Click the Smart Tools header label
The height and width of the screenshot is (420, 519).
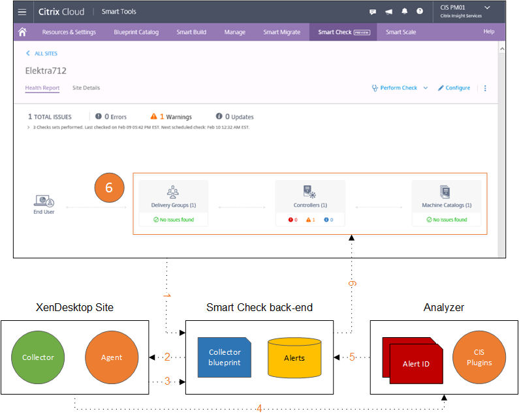tap(119, 12)
